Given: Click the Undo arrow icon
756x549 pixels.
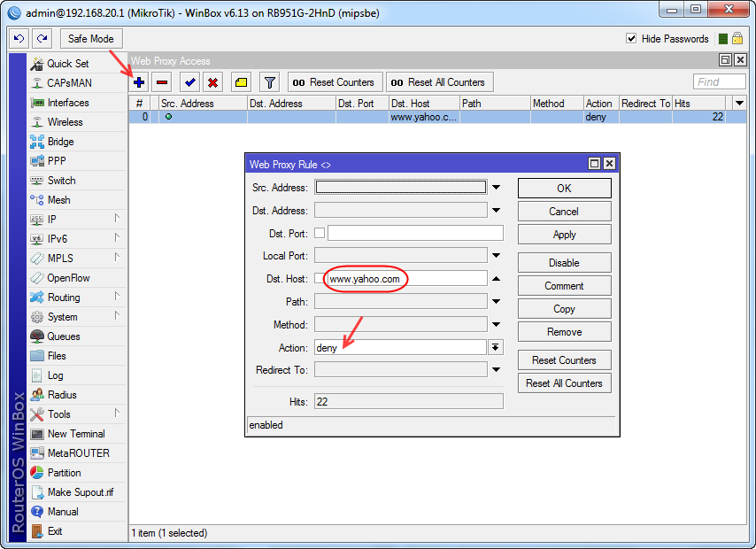Looking at the screenshot, I should [19, 39].
